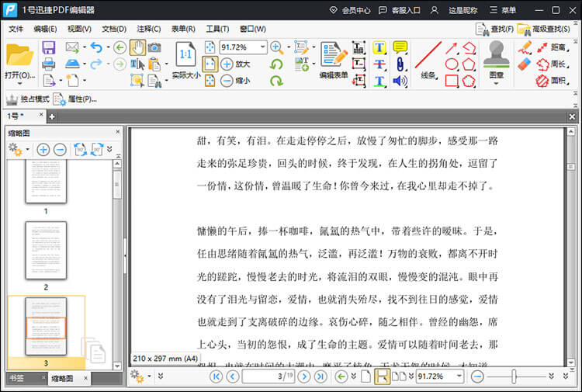Image resolution: width=582 pixels, height=392 pixels.
Task: Open the 图章 stamp tool
Action: click(x=497, y=60)
